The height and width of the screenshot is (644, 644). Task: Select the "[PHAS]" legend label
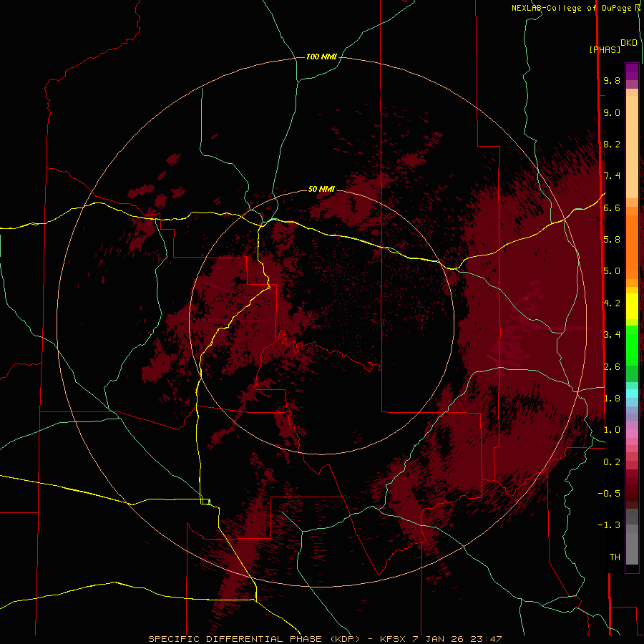[605, 49]
